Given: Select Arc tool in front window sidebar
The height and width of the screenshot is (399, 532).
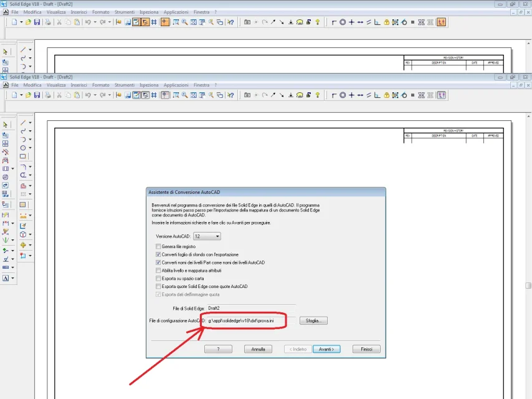Looking at the screenshot, I should coord(22,139).
